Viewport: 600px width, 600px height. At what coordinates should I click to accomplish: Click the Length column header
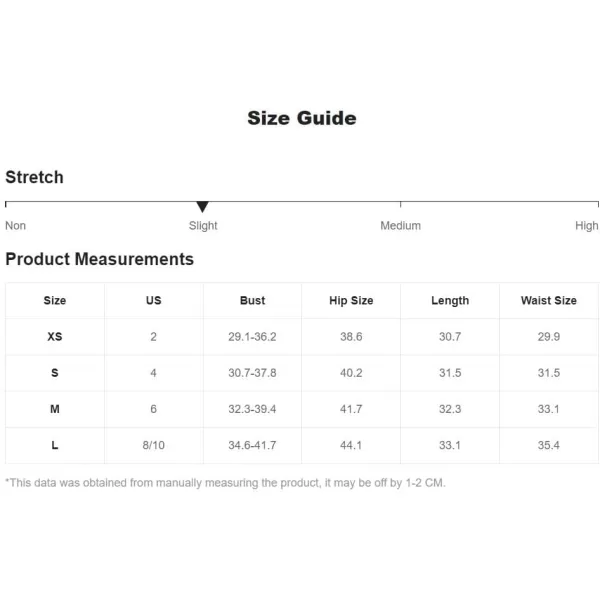tap(450, 300)
